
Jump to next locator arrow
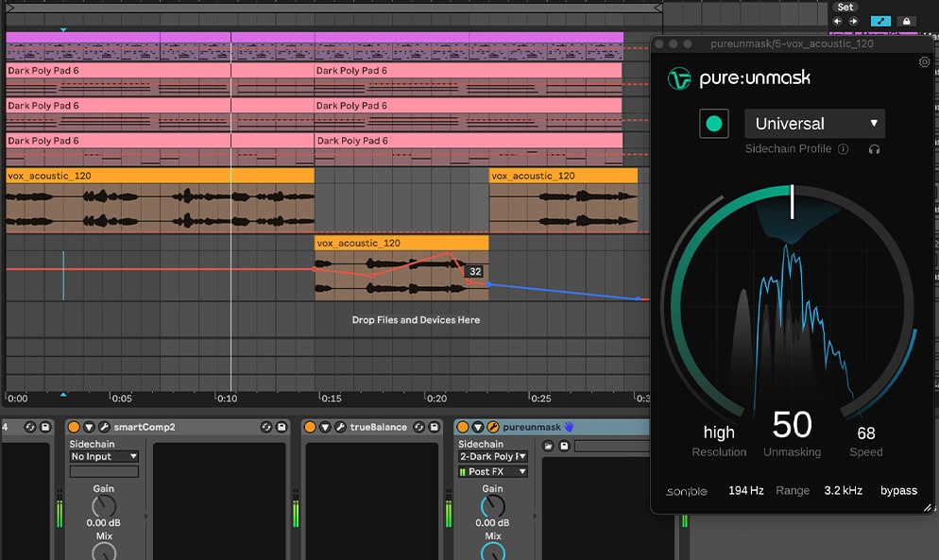click(853, 21)
